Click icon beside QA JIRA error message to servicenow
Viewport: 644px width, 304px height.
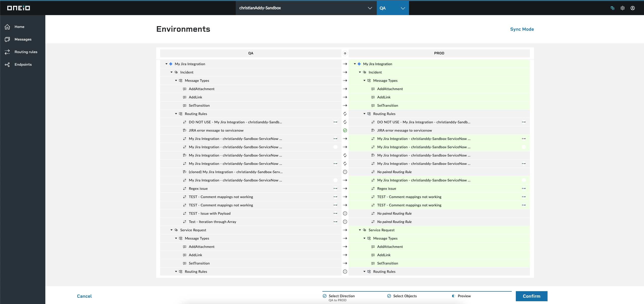185,130
